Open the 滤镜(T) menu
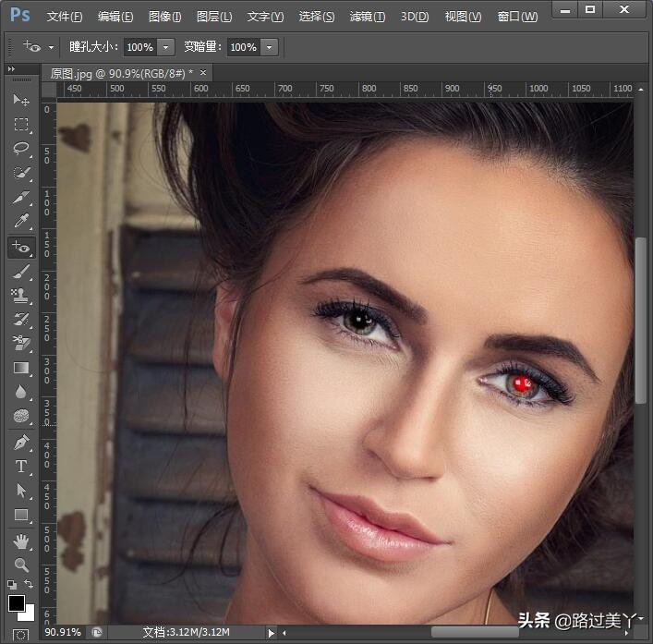The height and width of the screenshot is (644, 653). click(x=368, y=17)
